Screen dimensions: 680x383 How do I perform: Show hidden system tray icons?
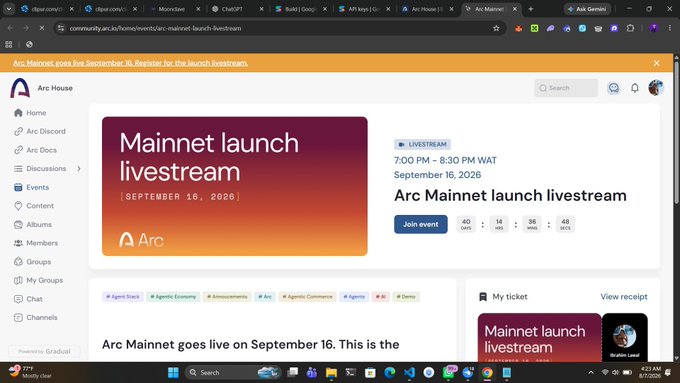[591, 373]
